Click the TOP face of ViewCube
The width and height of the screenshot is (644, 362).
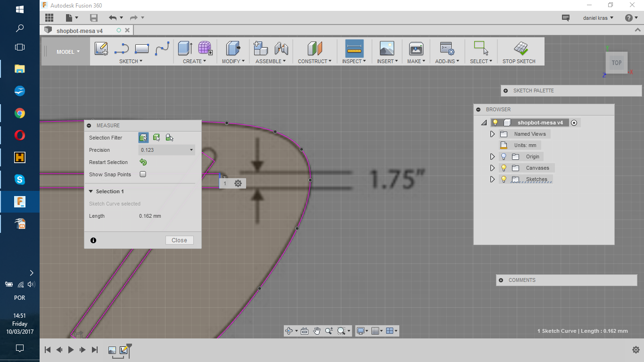(x=617, y=63)
